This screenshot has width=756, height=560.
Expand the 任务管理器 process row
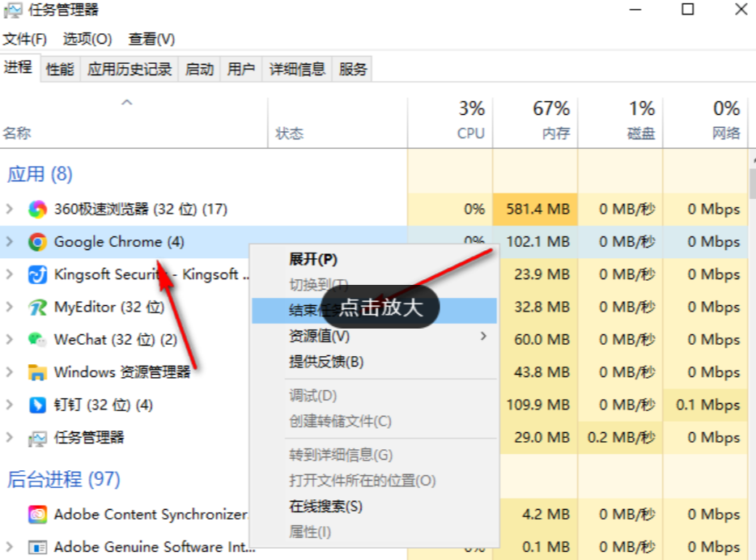click(x=9, y=438)
